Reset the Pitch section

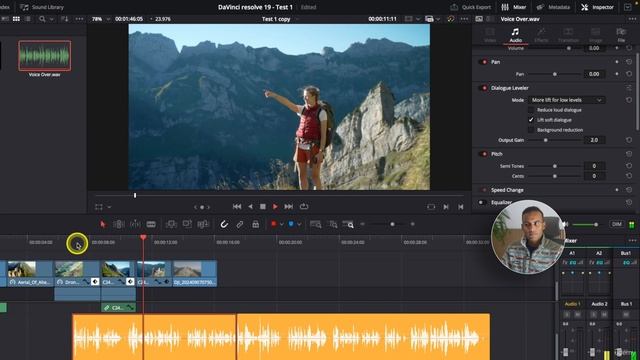tap(629, 154)
